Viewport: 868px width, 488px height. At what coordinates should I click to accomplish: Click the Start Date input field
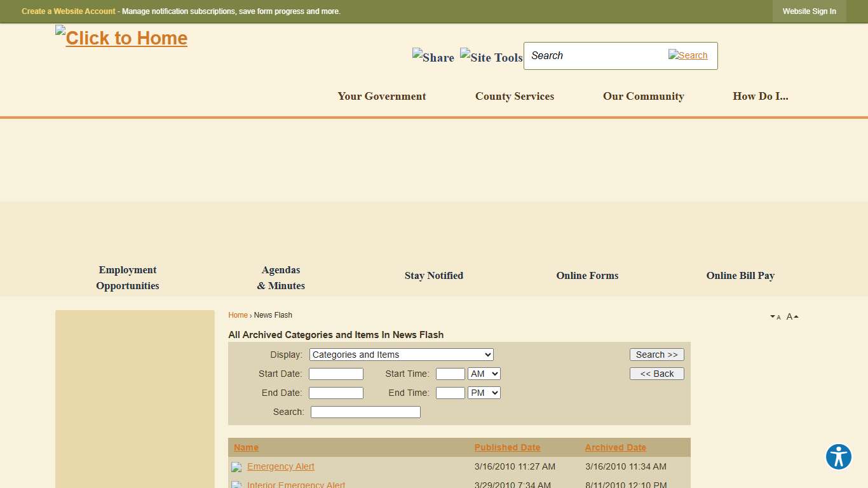click(x=336, y=374)
